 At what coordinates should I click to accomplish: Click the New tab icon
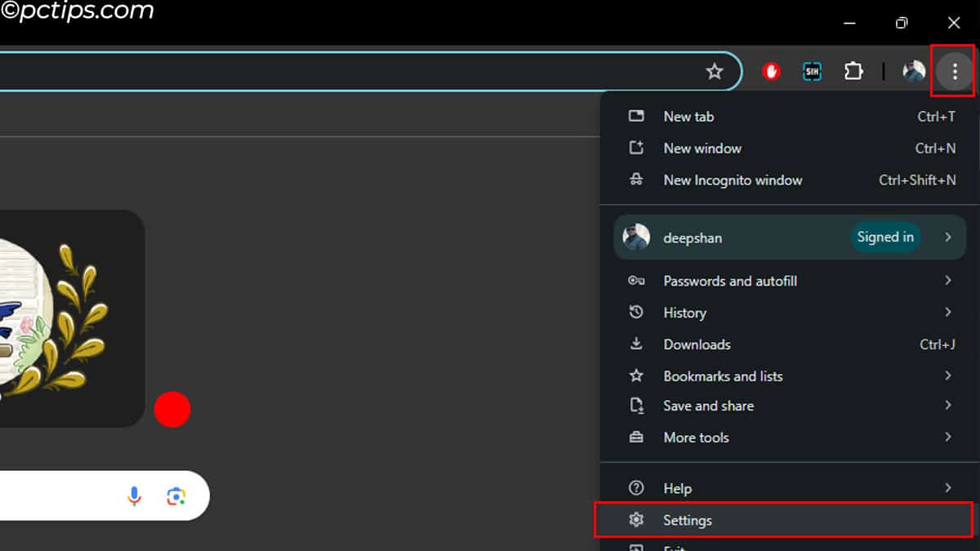pos(636,117)
